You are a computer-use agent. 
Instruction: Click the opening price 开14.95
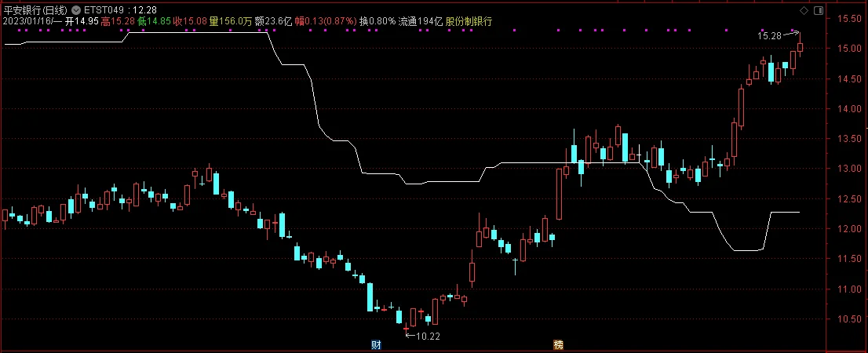pyautogui.click(x=82, y=22)
